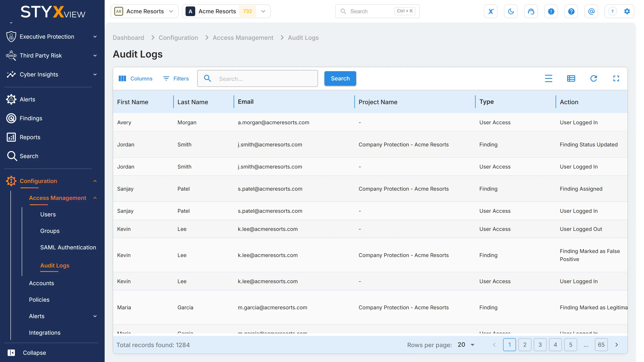Go to next page arrow
The height and width of the screenshot is (362, 644).
click(x=616, y=345)
